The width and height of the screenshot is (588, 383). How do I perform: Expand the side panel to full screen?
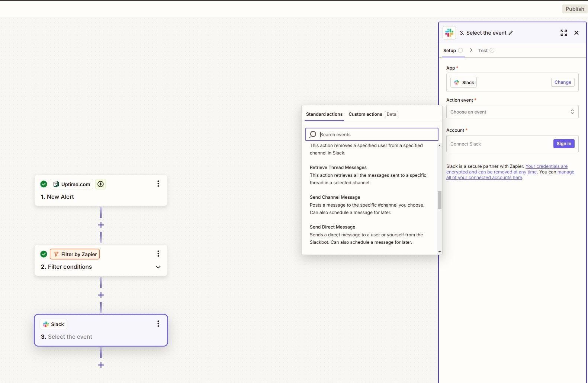point(564,33)
